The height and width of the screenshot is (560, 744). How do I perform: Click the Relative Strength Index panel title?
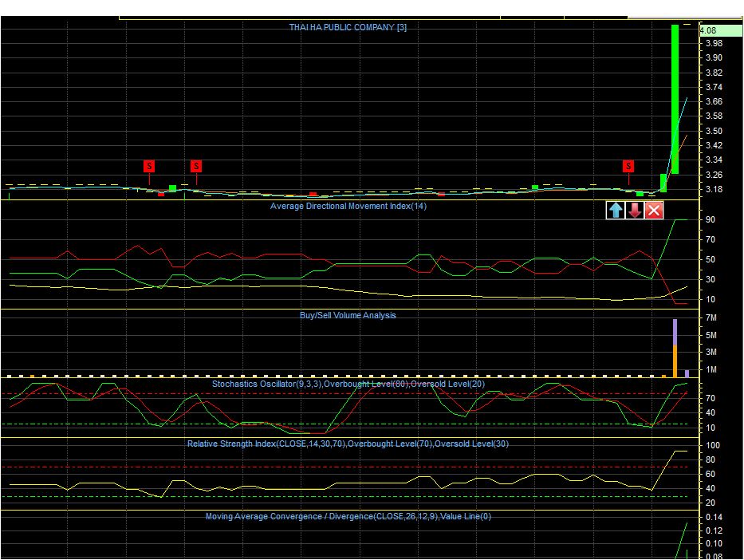348,444
